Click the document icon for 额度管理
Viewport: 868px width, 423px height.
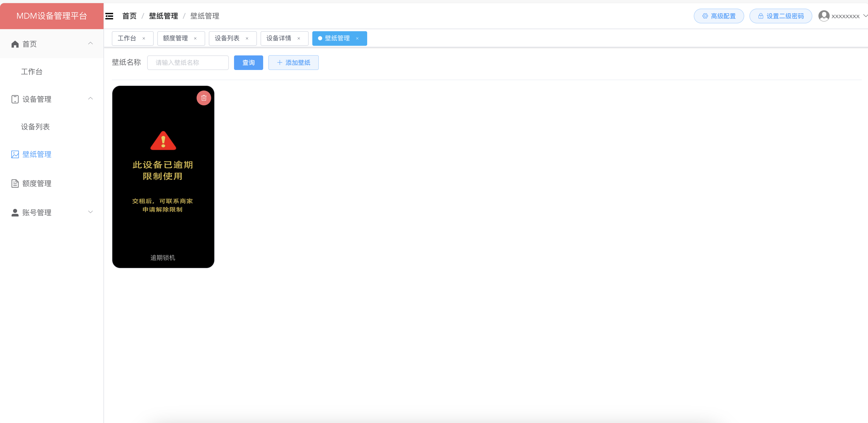[15, 183]
